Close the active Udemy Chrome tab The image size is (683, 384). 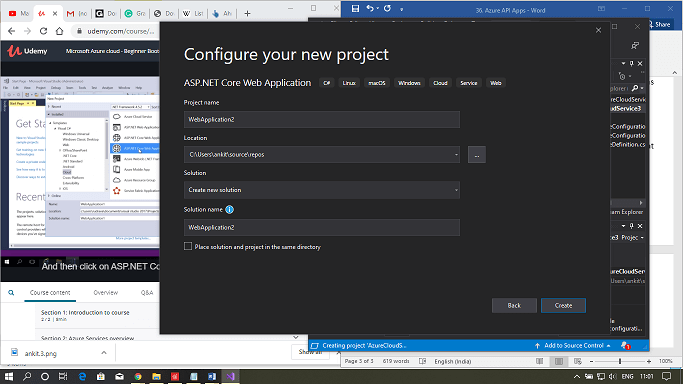55,13
